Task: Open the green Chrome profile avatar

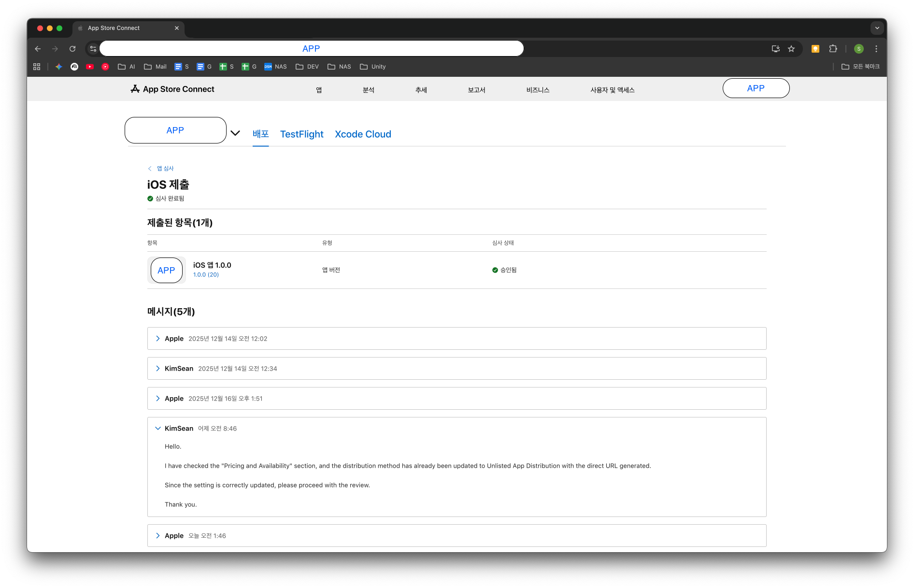Action: coord(859,49)
